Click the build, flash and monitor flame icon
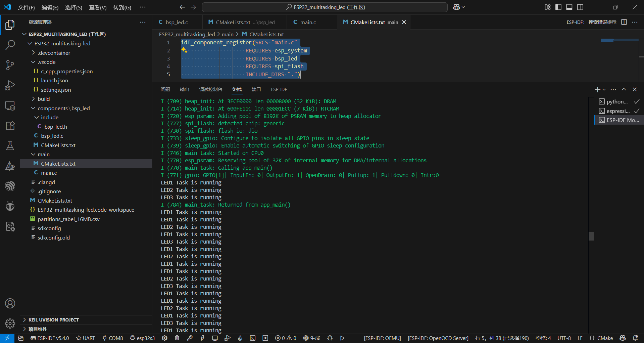The height and width of the screenshot is (343, 644). [240, 338]
